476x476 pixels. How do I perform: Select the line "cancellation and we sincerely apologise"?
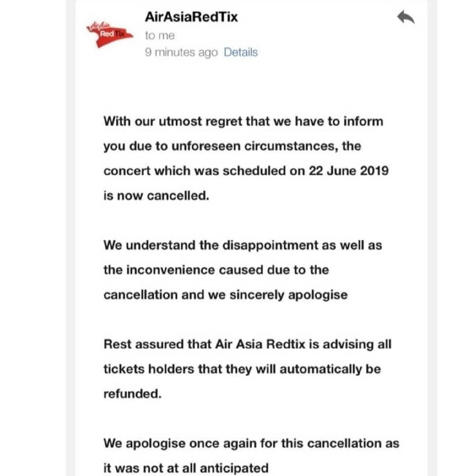(226, 295)
